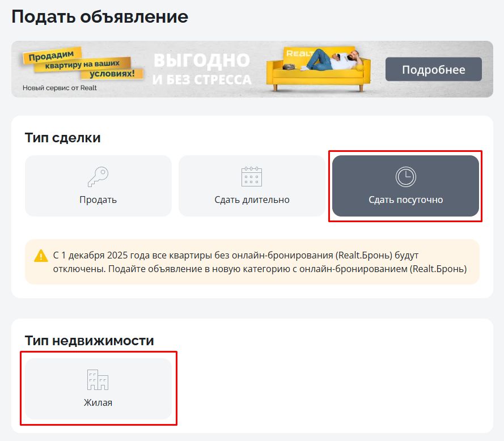Click the building icon on the Жилая tile
This screenshot has height=441, width=504.
(98, 380)
